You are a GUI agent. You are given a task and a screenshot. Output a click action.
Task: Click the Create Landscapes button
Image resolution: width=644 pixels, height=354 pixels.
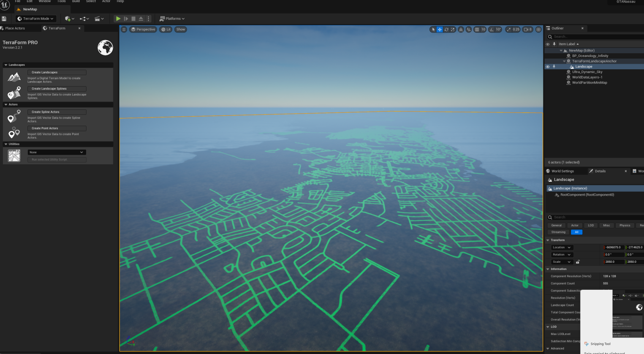pyautogui.click(x=57, y=72)
